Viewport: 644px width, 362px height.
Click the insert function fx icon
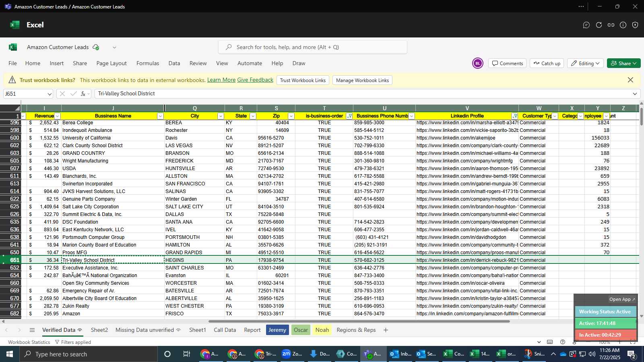(83, 94)
